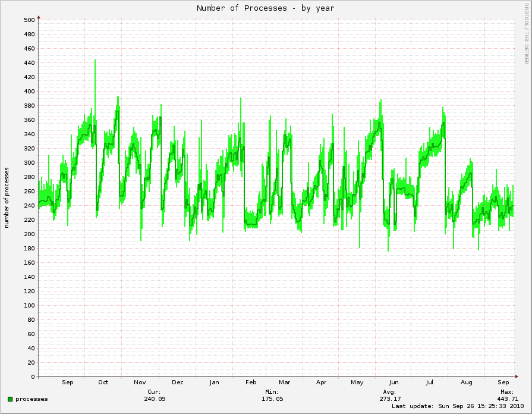This screenshot has width=532, height=414.
Task: Click the 100 tick label on the y-axis
Action: coord(29,305)
